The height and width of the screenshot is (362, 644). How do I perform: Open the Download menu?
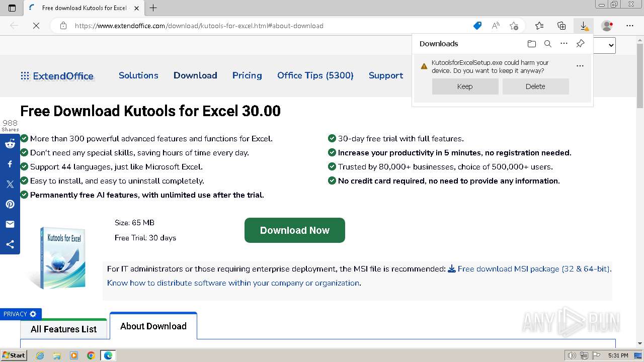(x=195, y=75)
